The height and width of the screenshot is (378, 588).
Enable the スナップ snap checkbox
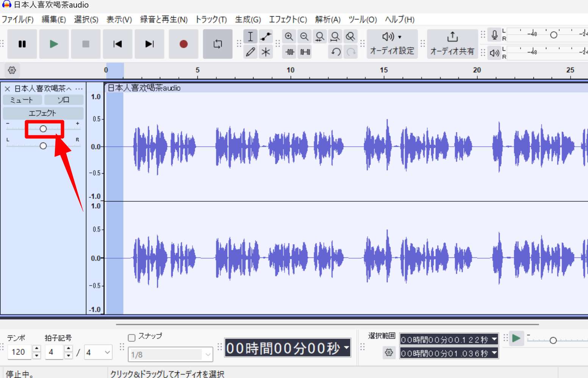pos(132,338)
